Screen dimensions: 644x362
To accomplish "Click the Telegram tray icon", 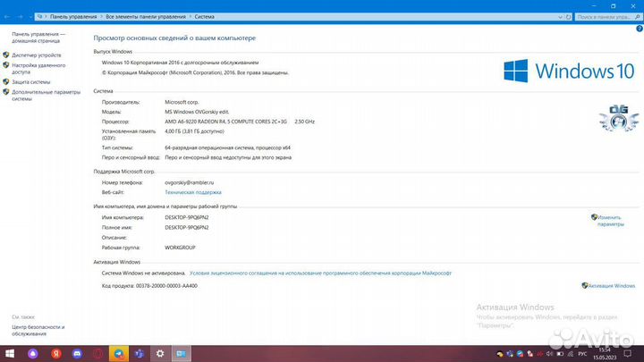I will tap(520, 353).
